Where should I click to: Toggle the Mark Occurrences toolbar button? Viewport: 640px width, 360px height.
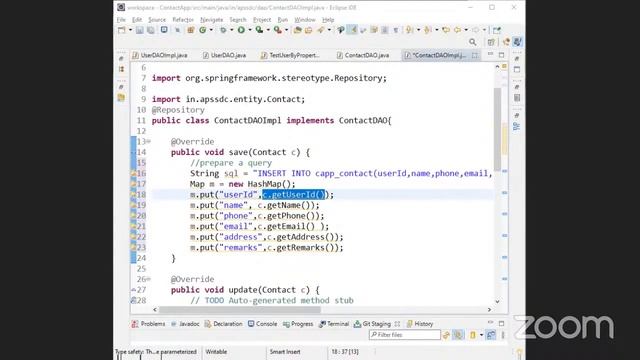click(352, 30)
